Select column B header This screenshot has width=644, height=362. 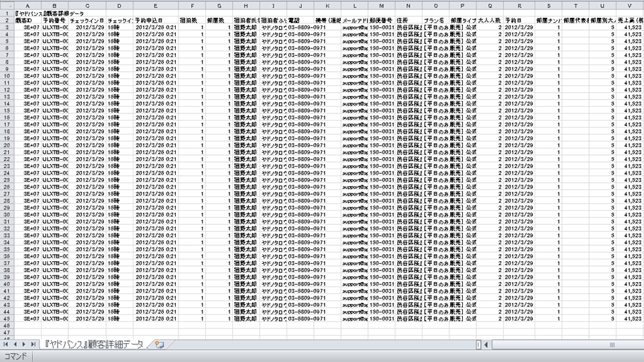click(54, 6)
